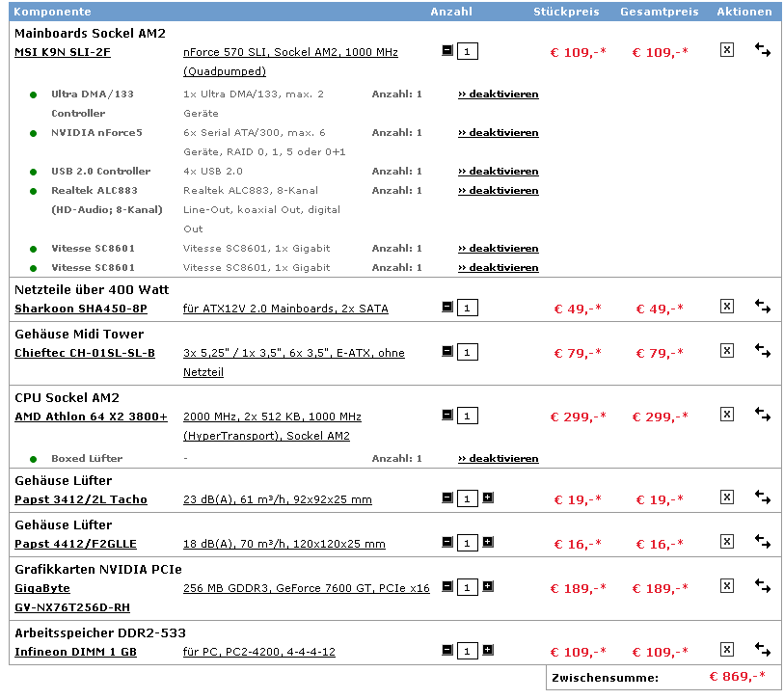Open Chieftec CH-01SL-SL-B product link
Viewport: 784px width, 699px height.
(85, 354)
